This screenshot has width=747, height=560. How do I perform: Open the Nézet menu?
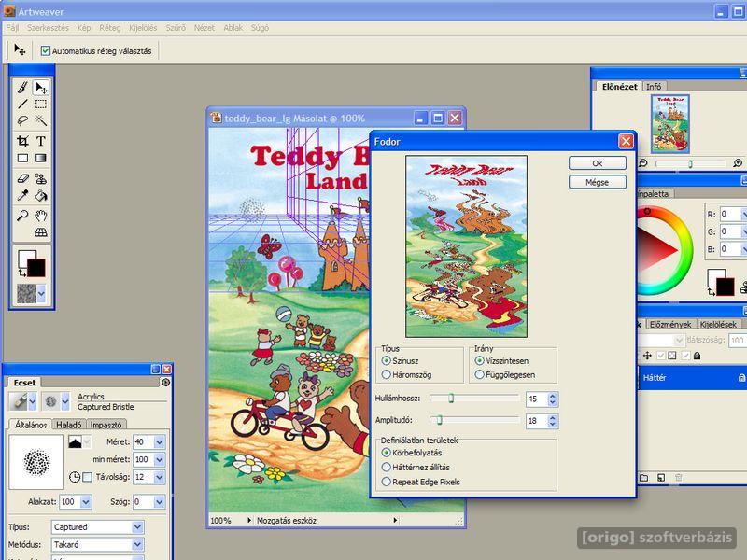point(204,28)
